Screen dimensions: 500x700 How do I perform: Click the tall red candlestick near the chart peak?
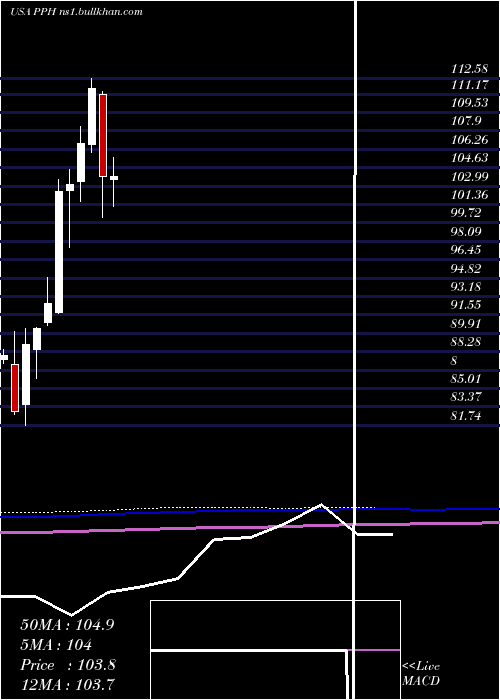(103, 135)
